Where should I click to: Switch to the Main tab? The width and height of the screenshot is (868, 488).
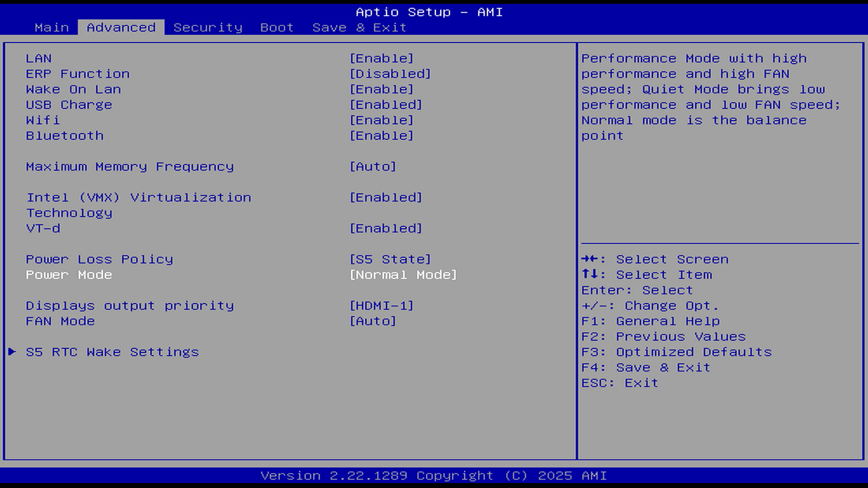click(x=52, y=28)
